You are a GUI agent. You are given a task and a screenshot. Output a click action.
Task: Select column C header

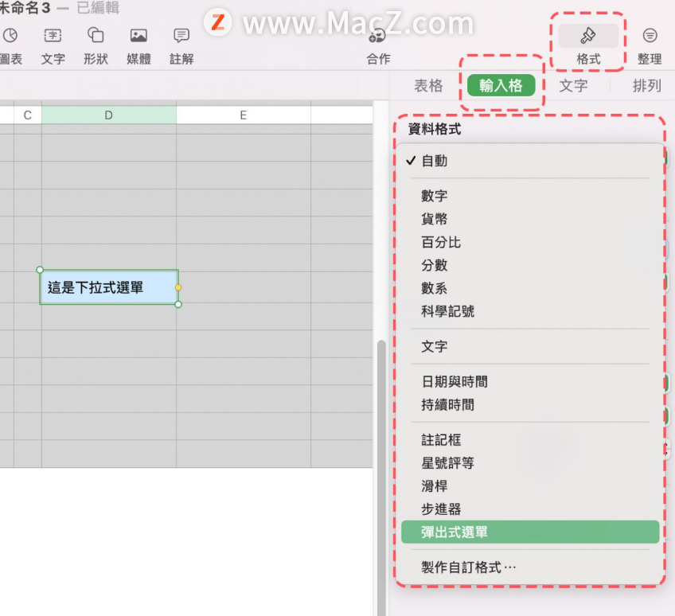tap(28, 115)
